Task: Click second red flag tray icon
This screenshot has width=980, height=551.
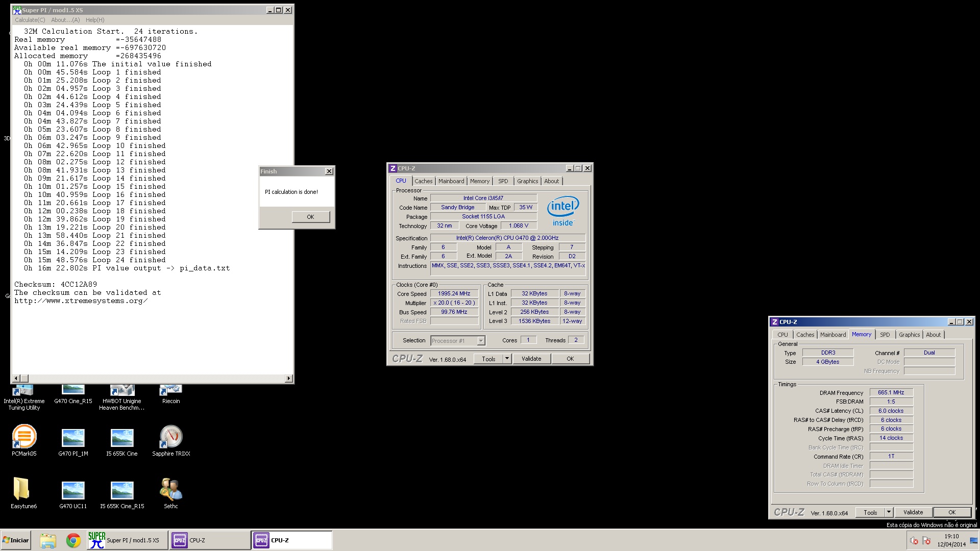Action: click(926, 541)
